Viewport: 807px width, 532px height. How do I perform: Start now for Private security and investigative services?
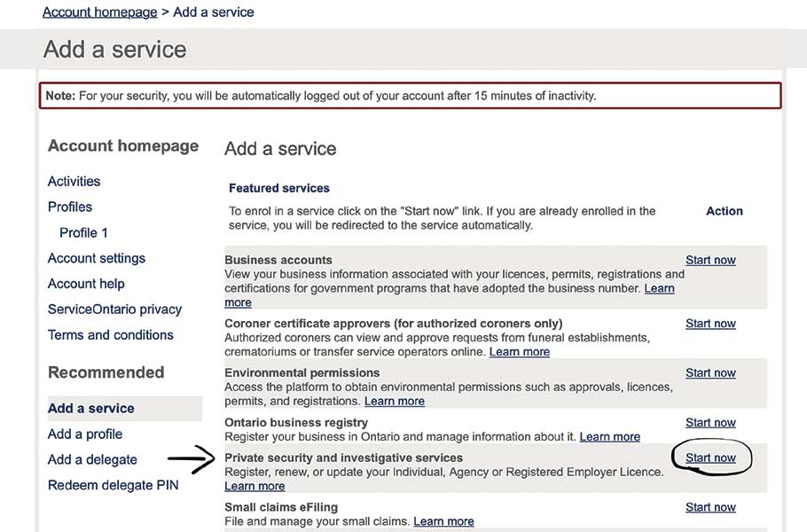click(710, 458)
